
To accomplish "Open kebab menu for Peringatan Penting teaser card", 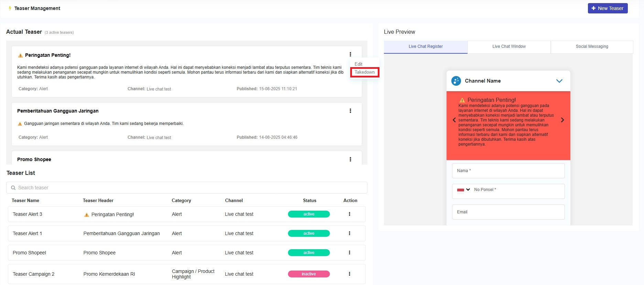I will tap(350, 54).
